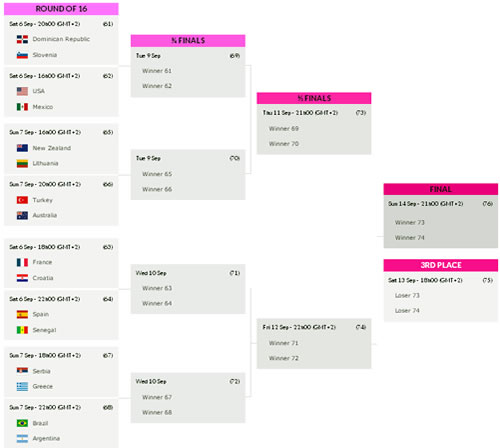Image resolution: width=500 pixels, height=448 pixels.
Task: Open the Argentina team link
Action: [46, 438]
